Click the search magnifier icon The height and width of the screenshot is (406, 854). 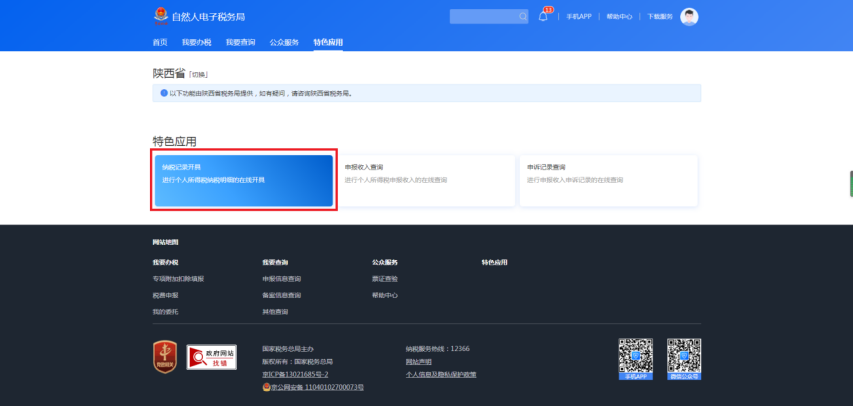click(x=522, y=17)
